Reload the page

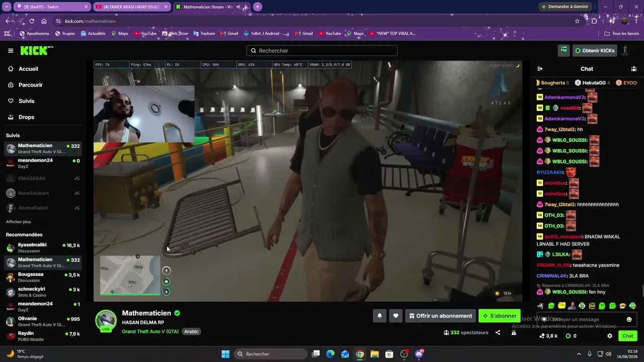[32, 21]
